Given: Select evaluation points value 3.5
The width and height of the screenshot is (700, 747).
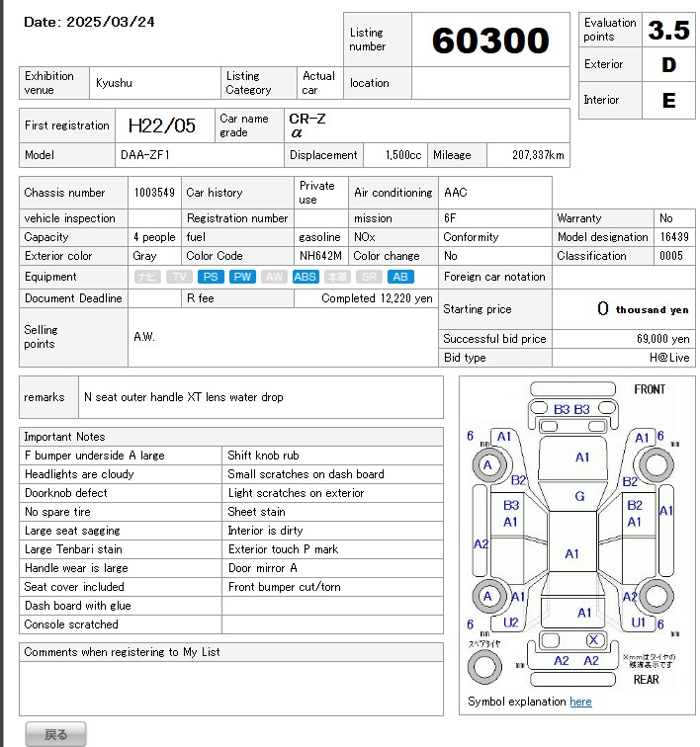Looking at the screenshot, I should pos(668,30).
